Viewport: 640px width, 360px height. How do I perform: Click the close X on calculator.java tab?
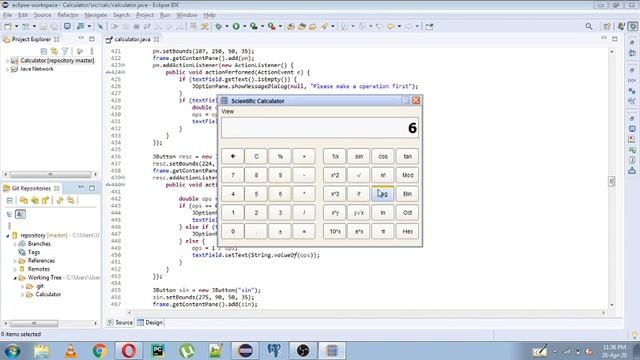click(x=157, y=40)
